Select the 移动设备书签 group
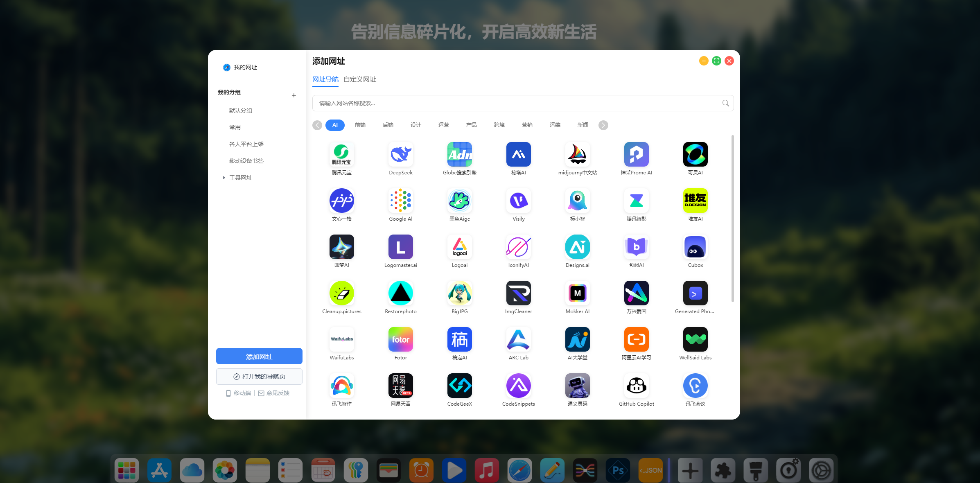 click(246, 161)
